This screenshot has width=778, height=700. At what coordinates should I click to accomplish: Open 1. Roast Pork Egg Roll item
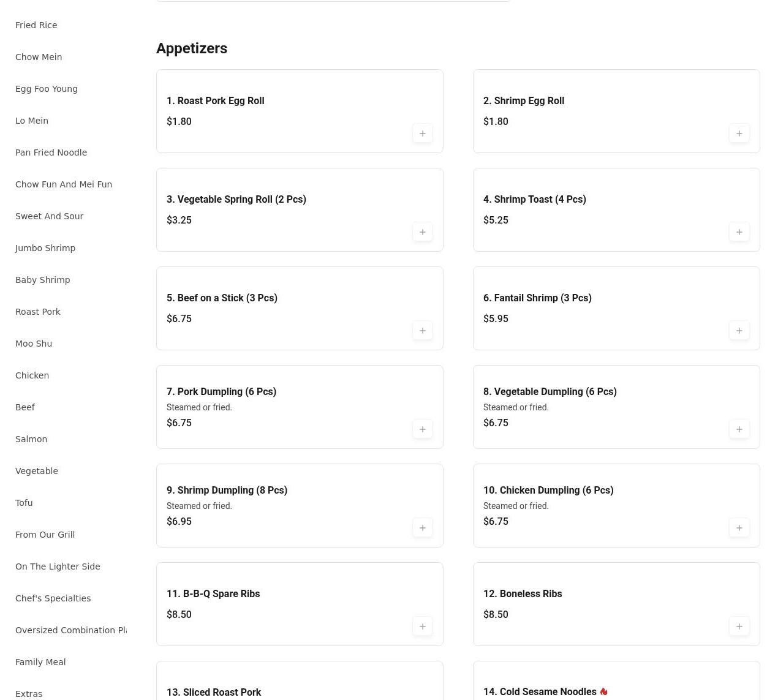tap(300, 111)
